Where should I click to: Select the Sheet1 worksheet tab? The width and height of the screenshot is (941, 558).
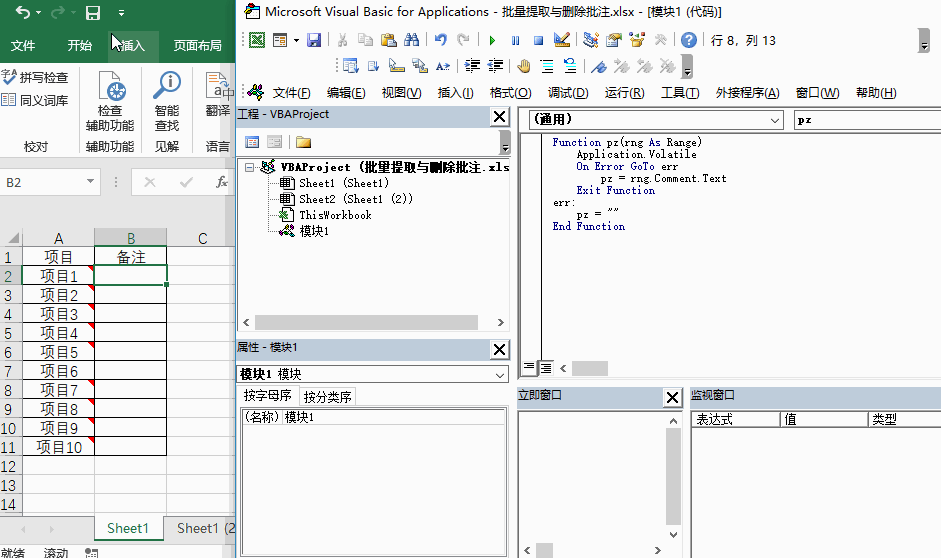[128, 528]
